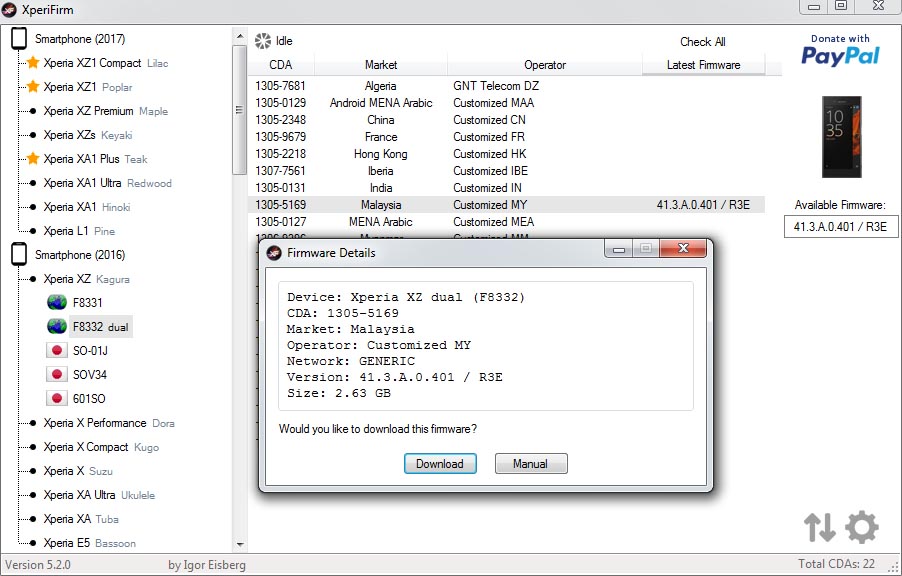Select Available Firmware entry 41.3.A.0.401 / R3E
This screenshot has width=902, height=576.
click(840, 227)
